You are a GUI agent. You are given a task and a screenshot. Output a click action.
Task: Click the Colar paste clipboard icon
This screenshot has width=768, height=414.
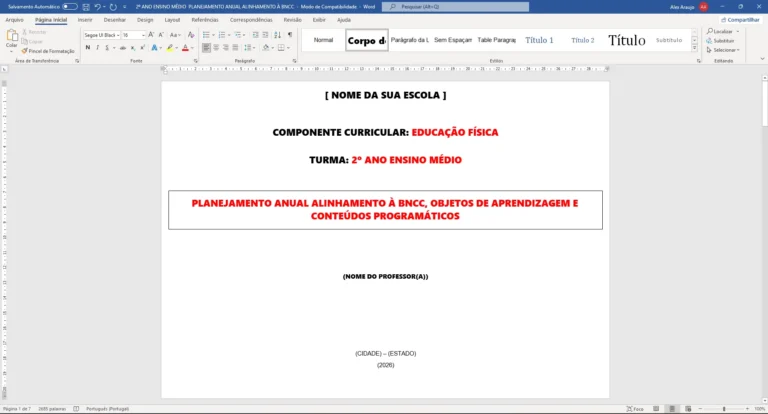pos(12,36)
